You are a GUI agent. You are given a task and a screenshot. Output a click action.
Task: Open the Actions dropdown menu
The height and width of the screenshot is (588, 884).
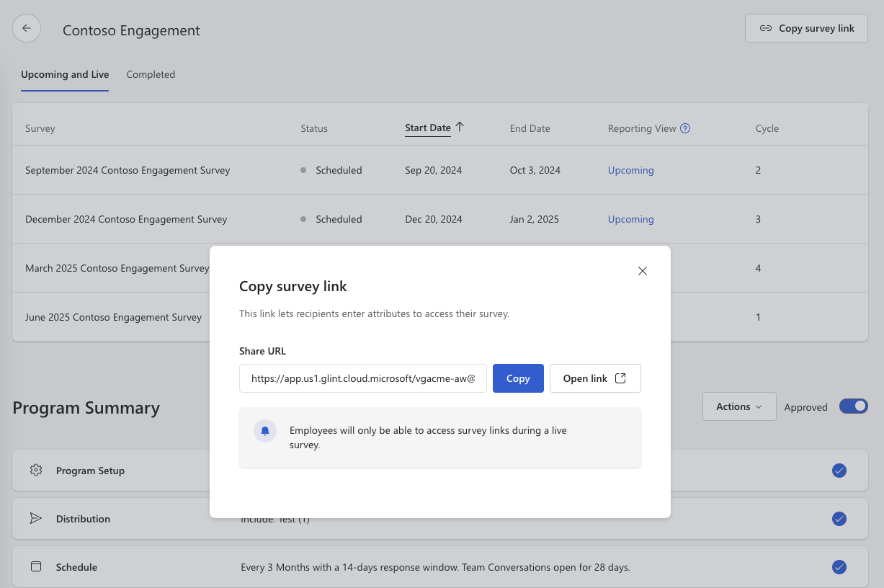pyautogui.click(x=738, y=406)
